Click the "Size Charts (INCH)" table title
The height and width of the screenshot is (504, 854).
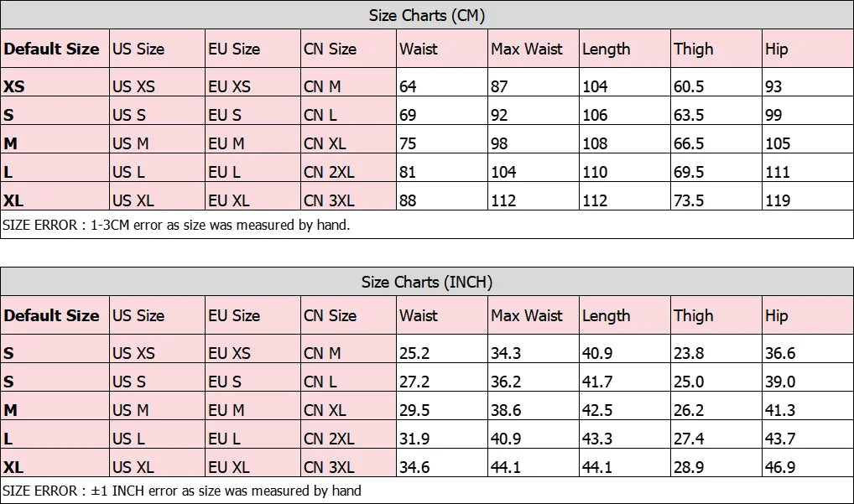(x=426, y=282)
